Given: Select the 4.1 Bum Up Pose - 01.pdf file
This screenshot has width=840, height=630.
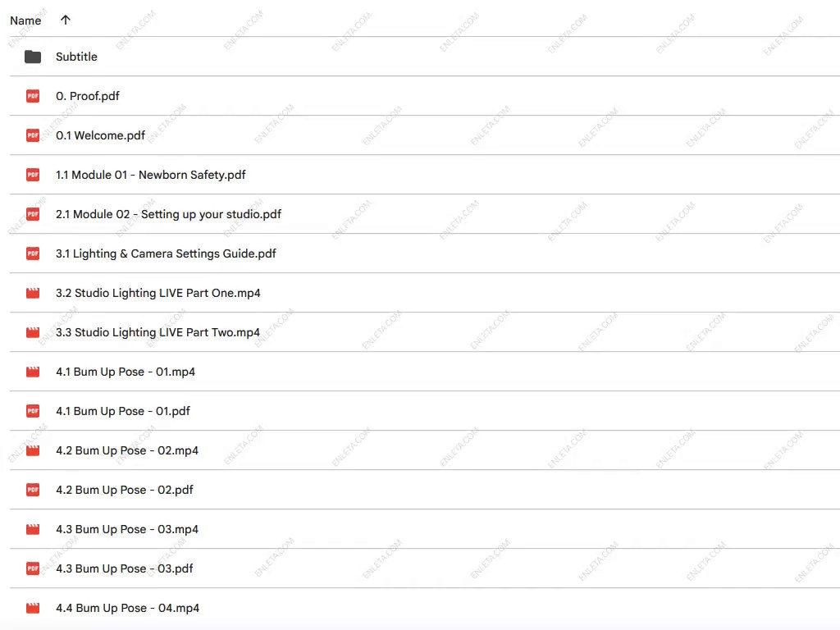Looking at the screenshot, I should (123, 411).
